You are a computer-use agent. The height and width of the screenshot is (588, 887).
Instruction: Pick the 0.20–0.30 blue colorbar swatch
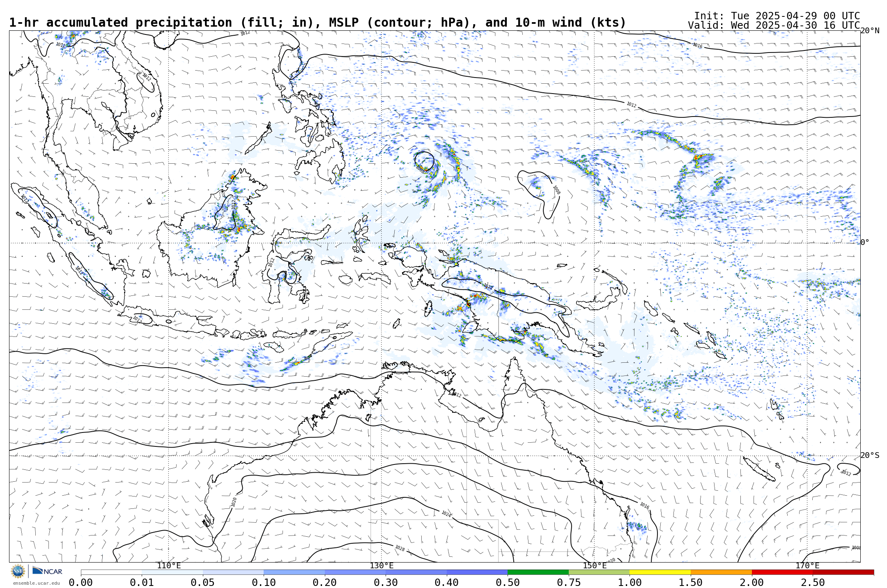click(355, 572)
